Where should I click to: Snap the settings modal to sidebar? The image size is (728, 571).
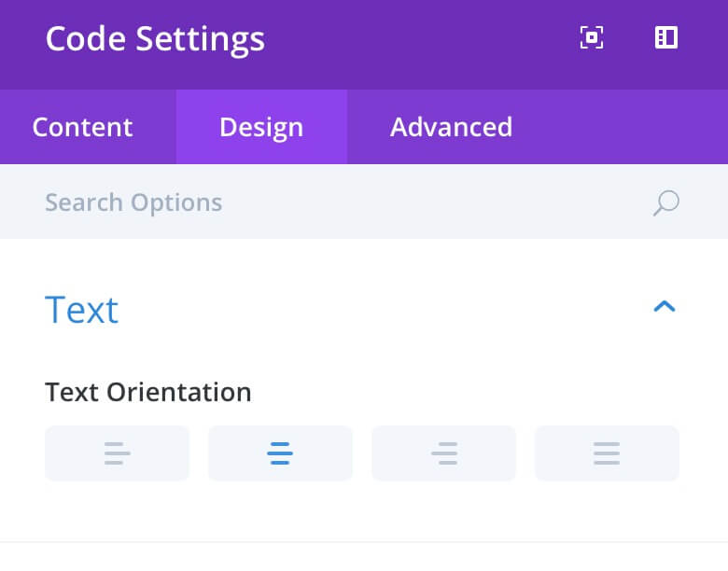coord(666,37)
